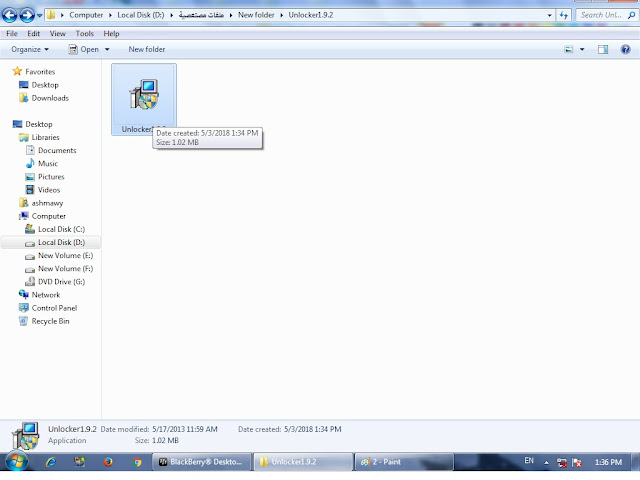The height and width of the screenshot is (480, 640).
Task: Go forward using the Forward arrow button
Action: [x=27, y=16]
